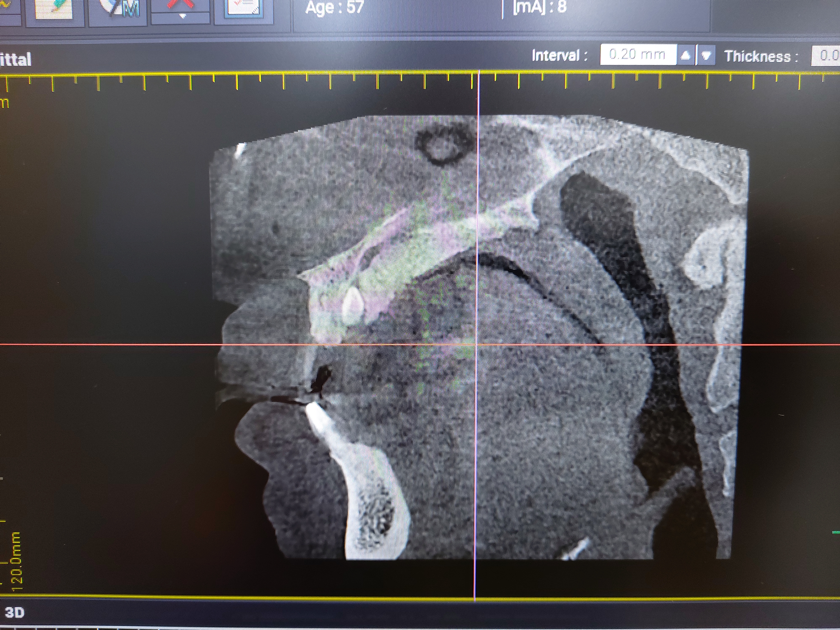Click the mA : 8 exposure value text

(x=539, y=7)
